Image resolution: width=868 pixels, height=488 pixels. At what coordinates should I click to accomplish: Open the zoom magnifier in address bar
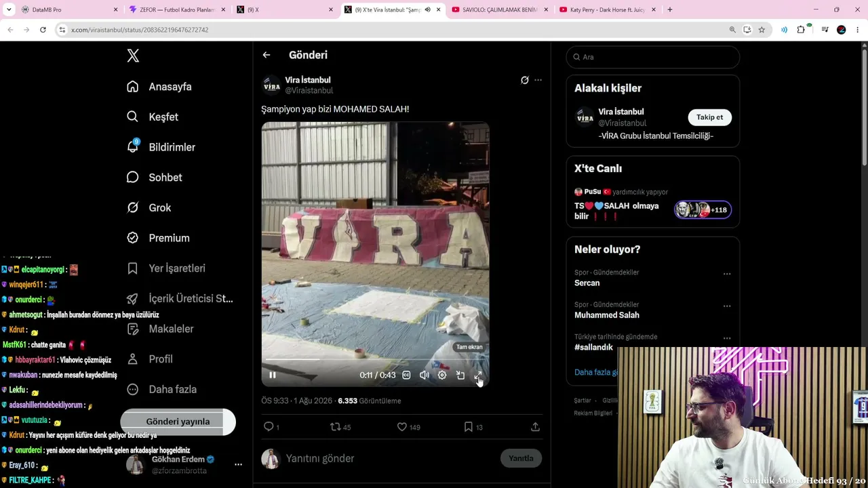point(732,30)
